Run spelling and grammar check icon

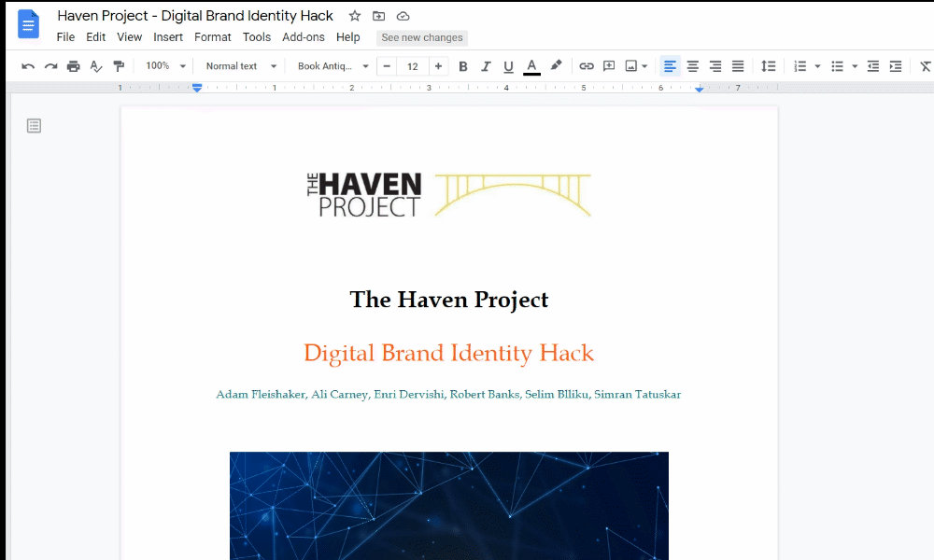click(x=96, y=66)
